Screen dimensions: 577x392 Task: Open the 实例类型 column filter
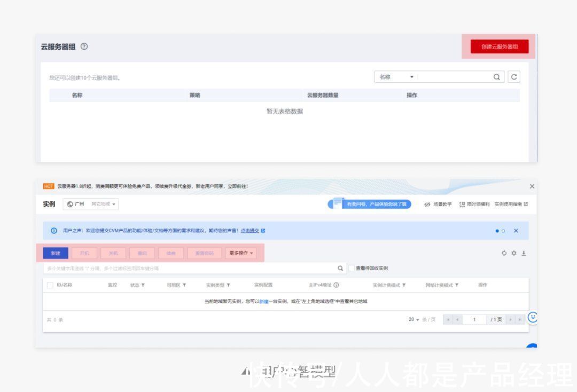[x=228, y=285]
